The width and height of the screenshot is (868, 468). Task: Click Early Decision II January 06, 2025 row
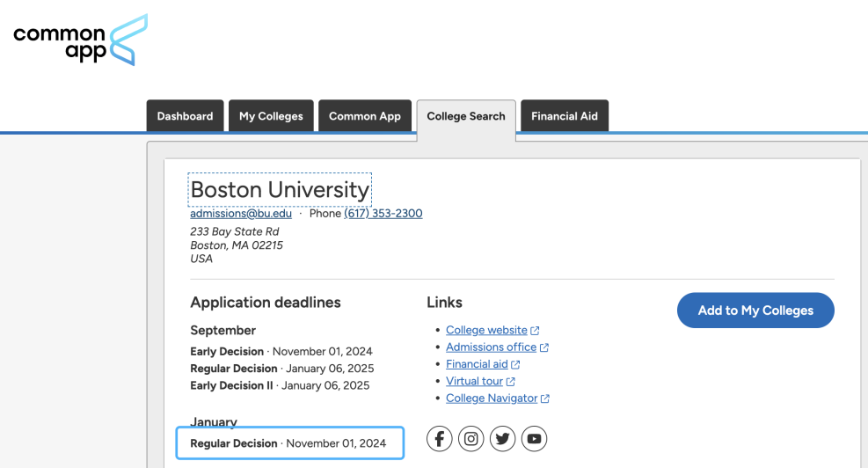[280, 385]
